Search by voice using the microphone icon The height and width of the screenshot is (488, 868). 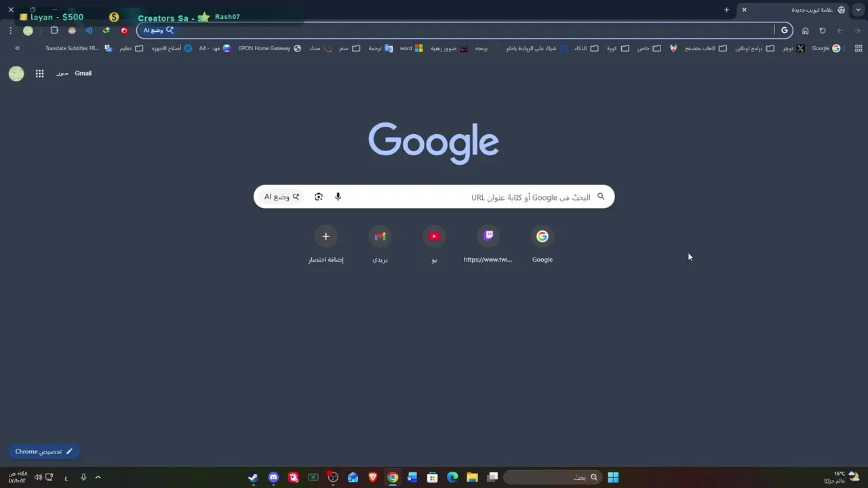338,197
